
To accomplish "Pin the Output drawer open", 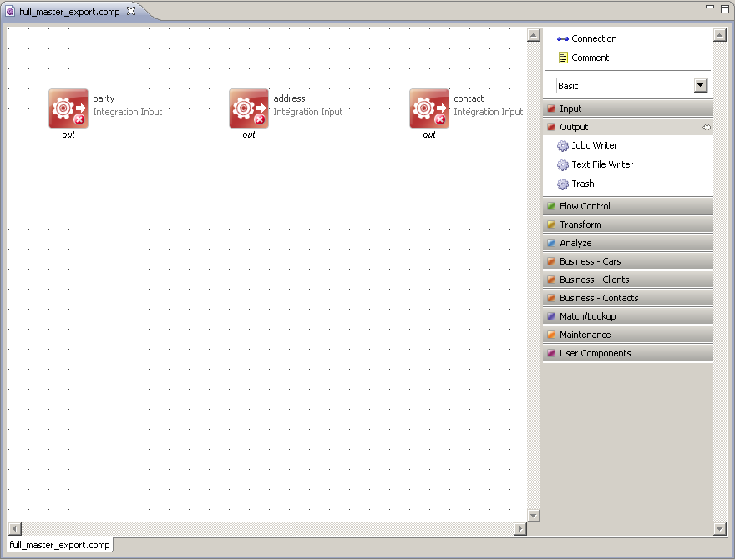I will [707, 127].
